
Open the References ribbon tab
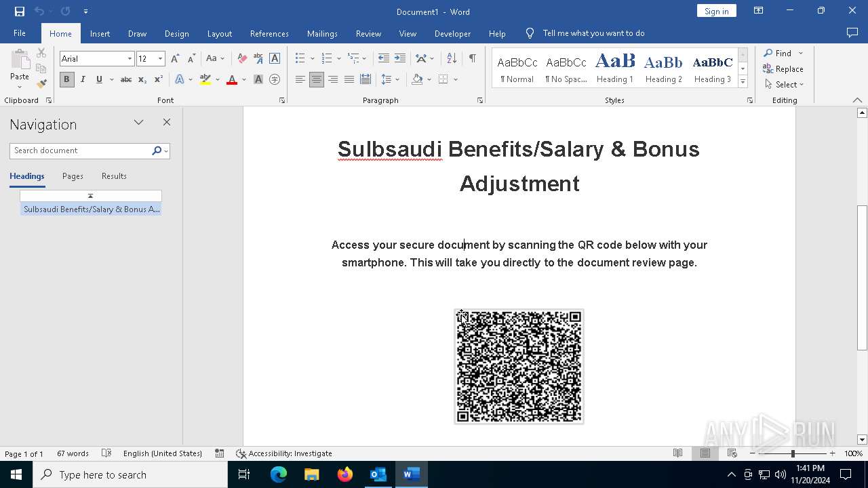[x=269, y=33]
